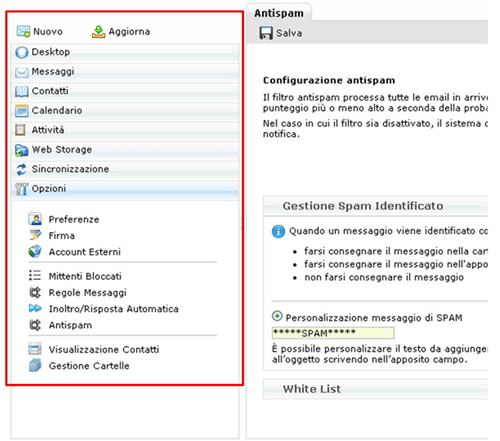
Task: Expand the Desktop section
Action: tap(125, 52)
